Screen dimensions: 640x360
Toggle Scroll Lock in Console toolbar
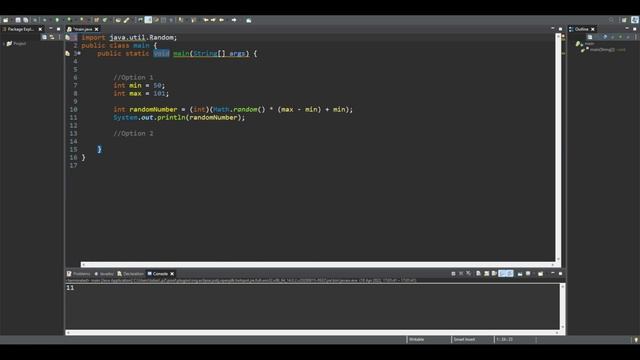(x=487, y=273)
